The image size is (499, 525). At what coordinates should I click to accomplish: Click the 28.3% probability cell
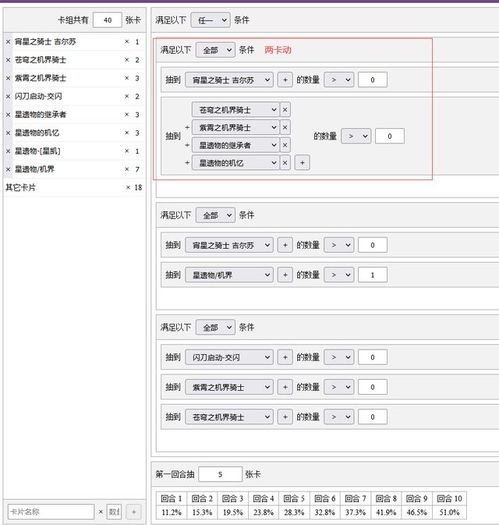294,512
